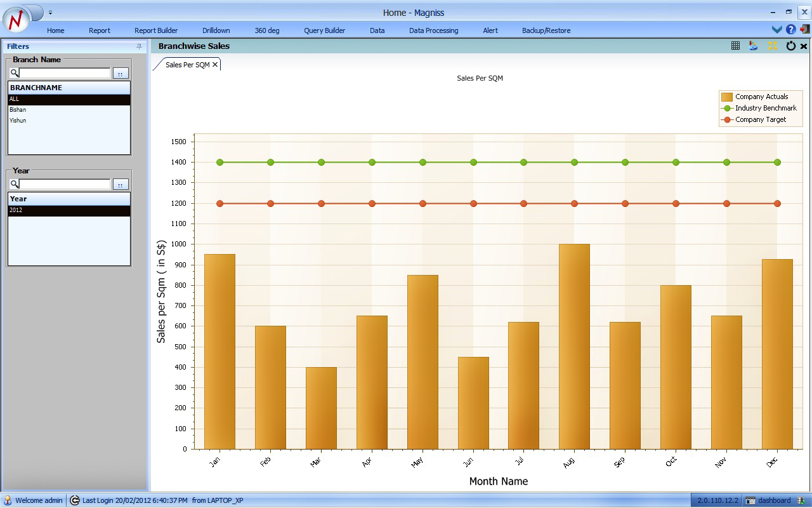The image size is (812, 508).
Task: Pin the Filters panel
Action: (x=139, y=46)
